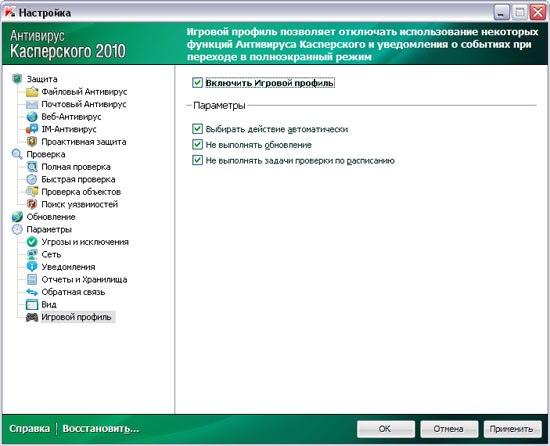The width and height of the screenshot is (550, 446).
Task: Select Веб-Антивирус tree entry
Action: coord(71,117)
